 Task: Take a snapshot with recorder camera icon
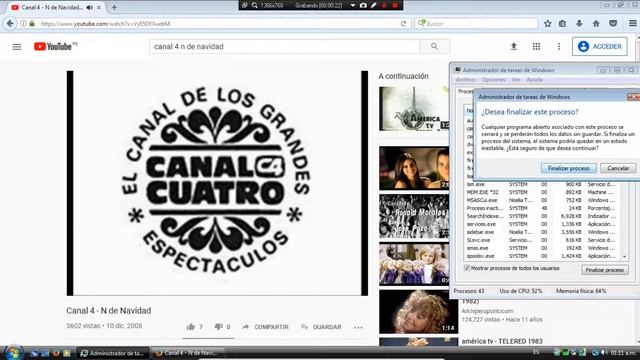[x=363, y=5]
